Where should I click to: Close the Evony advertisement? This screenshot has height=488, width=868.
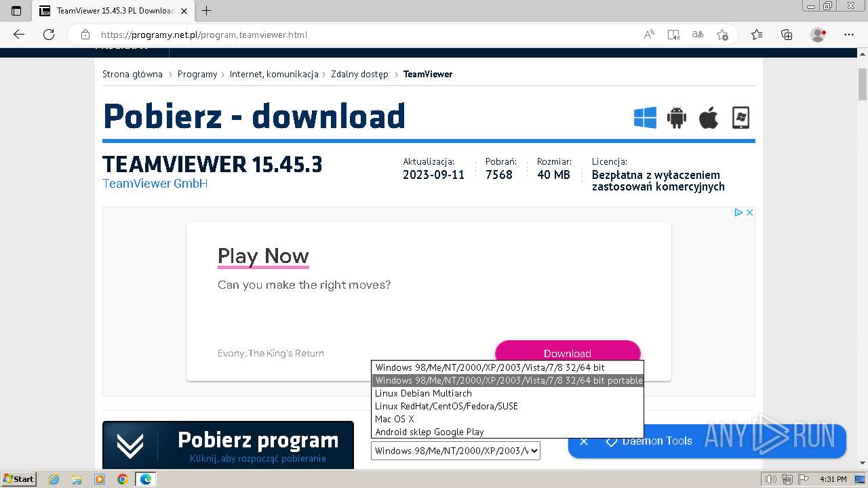(x=749, y=213)
